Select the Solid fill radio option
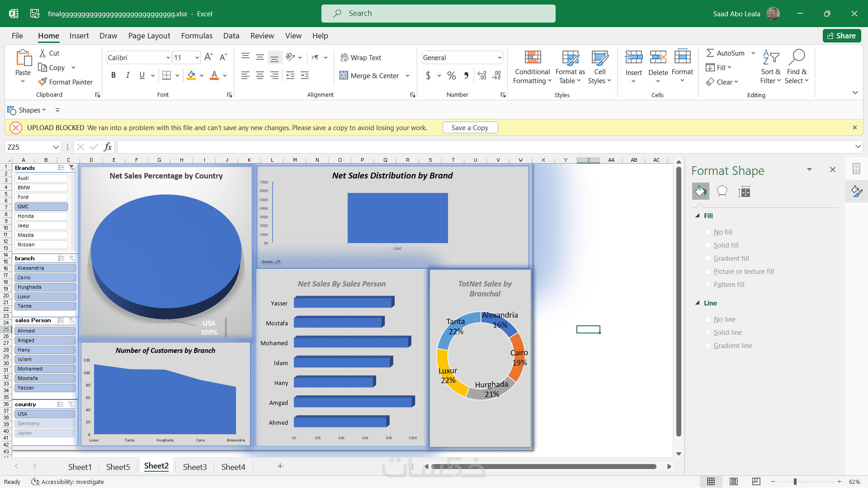Screen dimensions: 868x488 click(x=708, y=245)
